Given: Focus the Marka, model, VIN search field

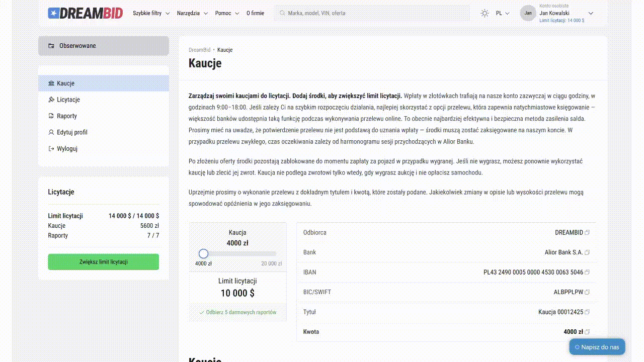Looking at the screenshot, I should click(x=372, y=13).
